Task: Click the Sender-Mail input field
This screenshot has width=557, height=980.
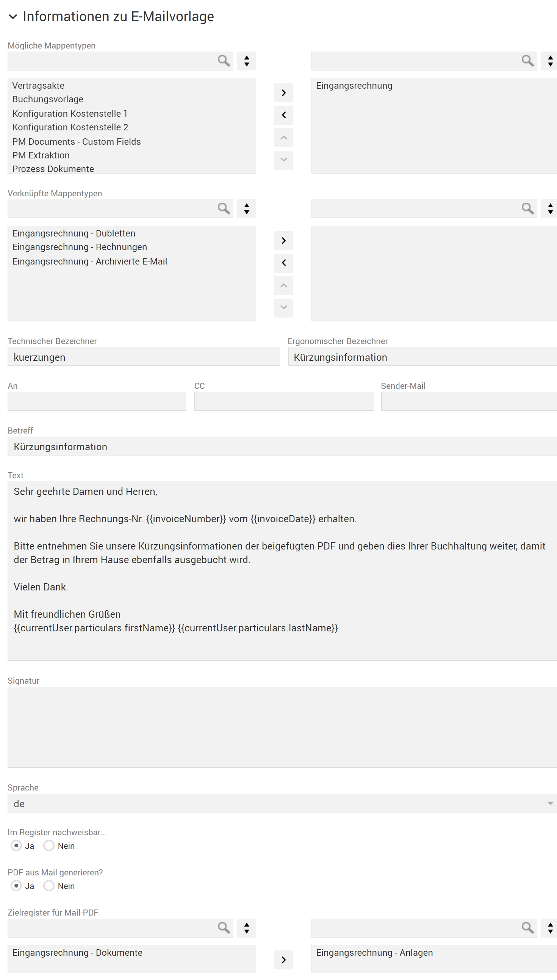Action: (x=469, y=401)
